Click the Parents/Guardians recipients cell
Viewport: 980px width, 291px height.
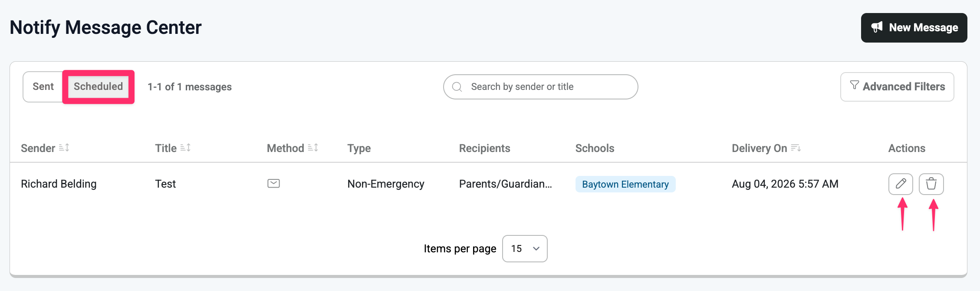tap(506, 184)
